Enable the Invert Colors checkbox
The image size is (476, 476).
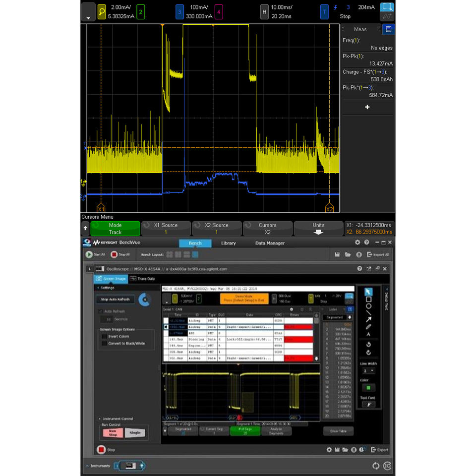point(104,336)
